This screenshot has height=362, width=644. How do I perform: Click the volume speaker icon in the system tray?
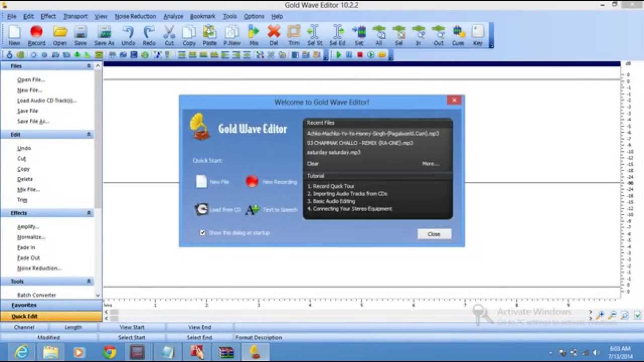click(x=596, y=353)
